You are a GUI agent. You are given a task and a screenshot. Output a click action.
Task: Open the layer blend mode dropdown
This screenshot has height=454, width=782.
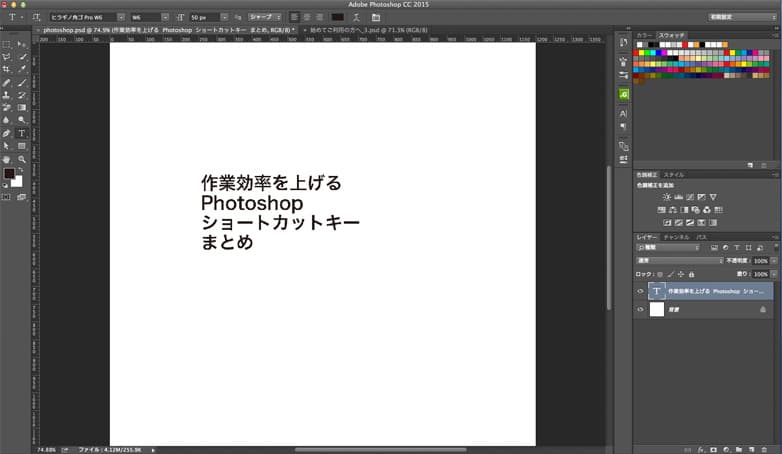(680, 261)
